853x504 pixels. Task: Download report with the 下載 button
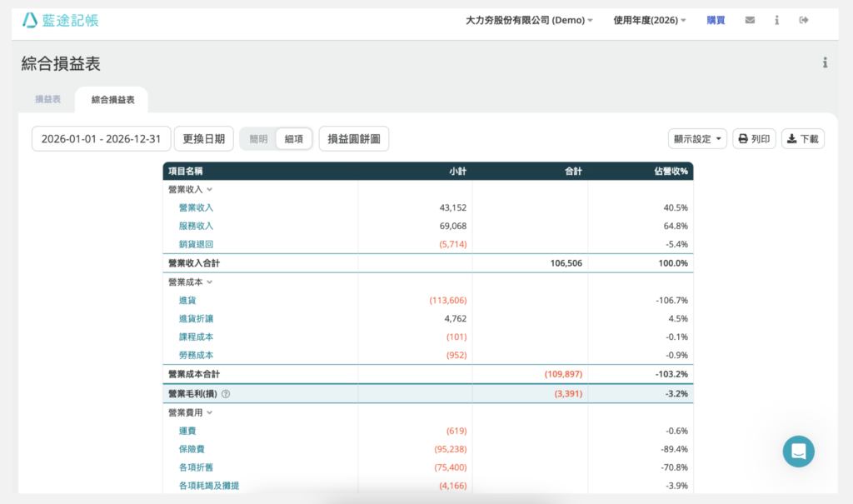click(802, 139)
